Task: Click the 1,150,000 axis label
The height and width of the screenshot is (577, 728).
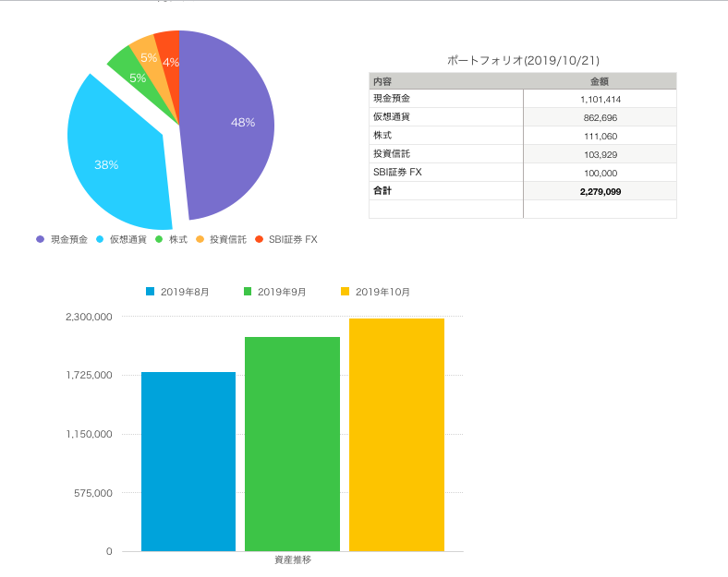Action: [x=89, y=434]
